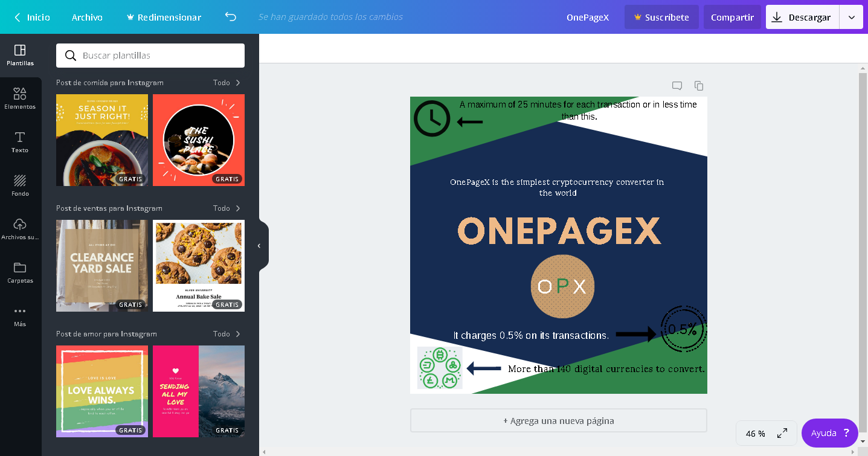Click the add comment icon above page
This screenshot has width=868, height=456.
pyautogui.click(x=677, y=86)
